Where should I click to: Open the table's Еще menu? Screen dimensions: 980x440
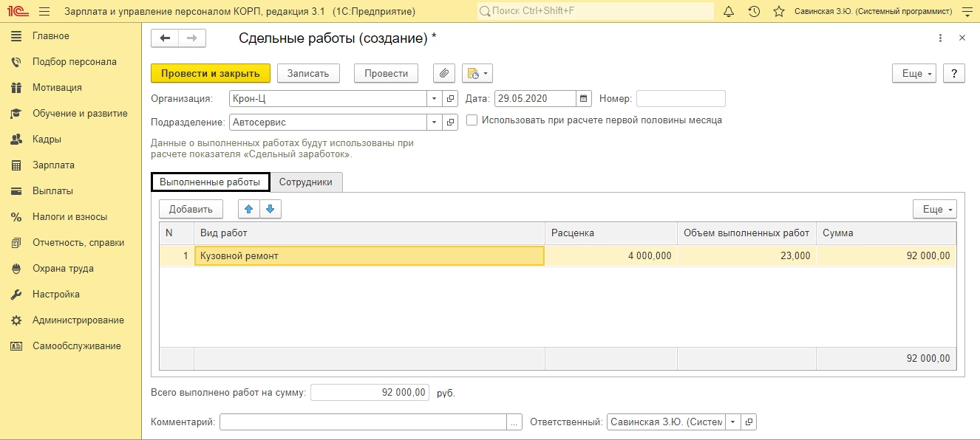point(935,209)
